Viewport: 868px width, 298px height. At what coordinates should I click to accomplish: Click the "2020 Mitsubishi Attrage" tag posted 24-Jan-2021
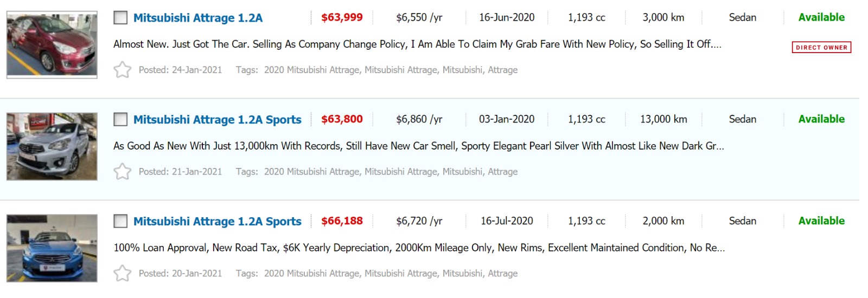[x=311, y=70]
